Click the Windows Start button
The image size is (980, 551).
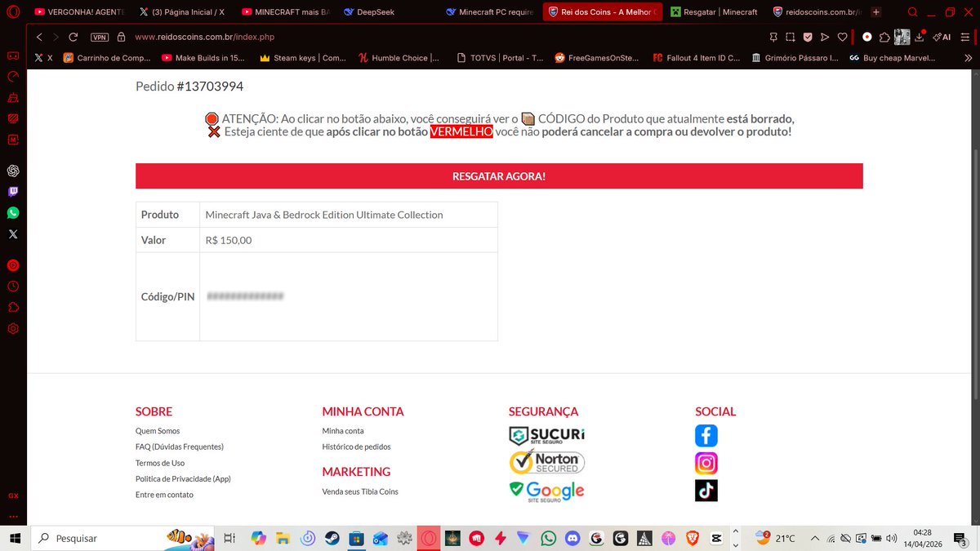pyautogui.click(x=14, y=538)
